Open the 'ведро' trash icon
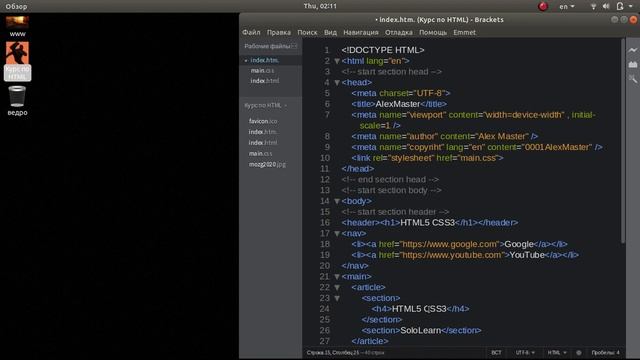The width and height of the screenshot is (640, 360). (x=17, y=101)
